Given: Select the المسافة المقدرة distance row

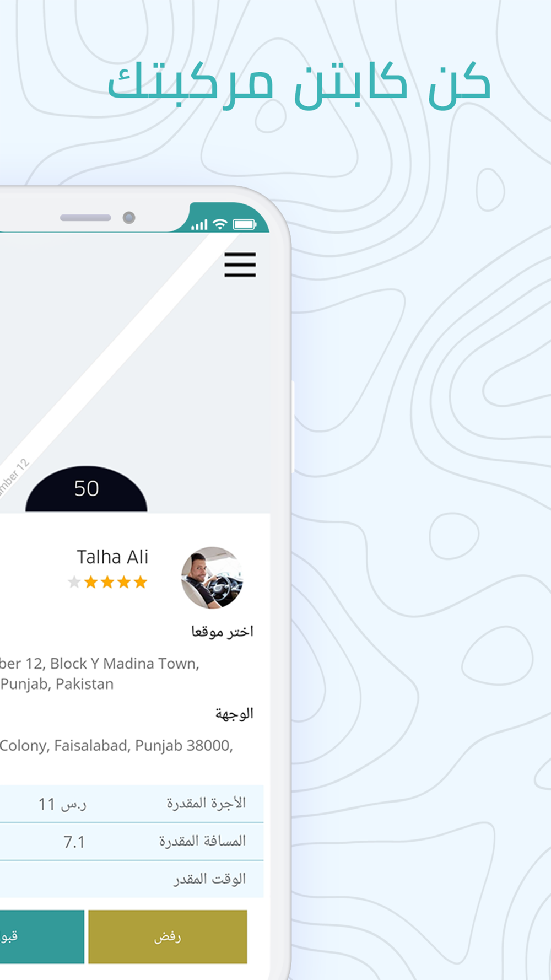Looking at the screenshot, I should (x=132, y=842).
